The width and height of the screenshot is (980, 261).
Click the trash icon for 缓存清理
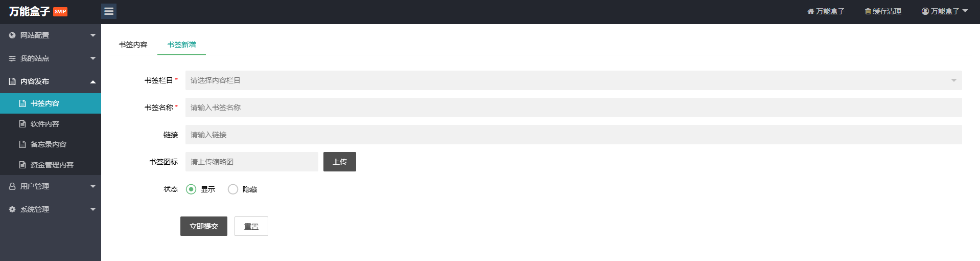click(x=868, y=11)
